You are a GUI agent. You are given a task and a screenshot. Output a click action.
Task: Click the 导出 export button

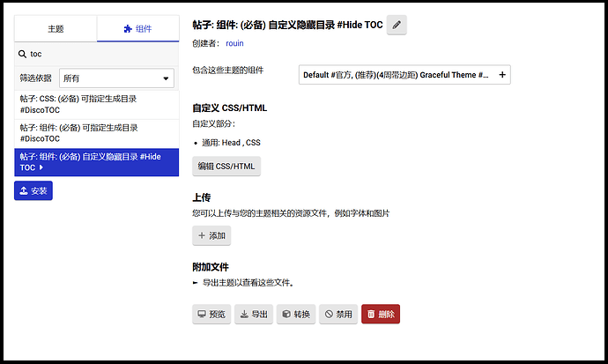[254, 314]
